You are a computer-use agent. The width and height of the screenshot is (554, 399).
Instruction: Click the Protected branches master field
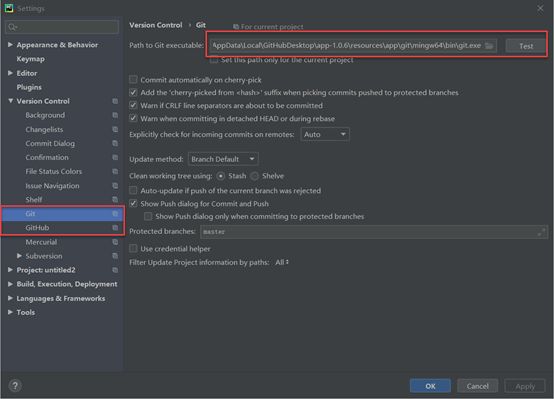pos(374,232)
